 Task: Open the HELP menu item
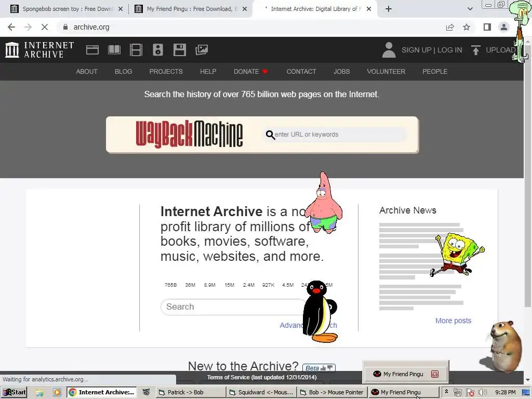(x=208, y=72)
